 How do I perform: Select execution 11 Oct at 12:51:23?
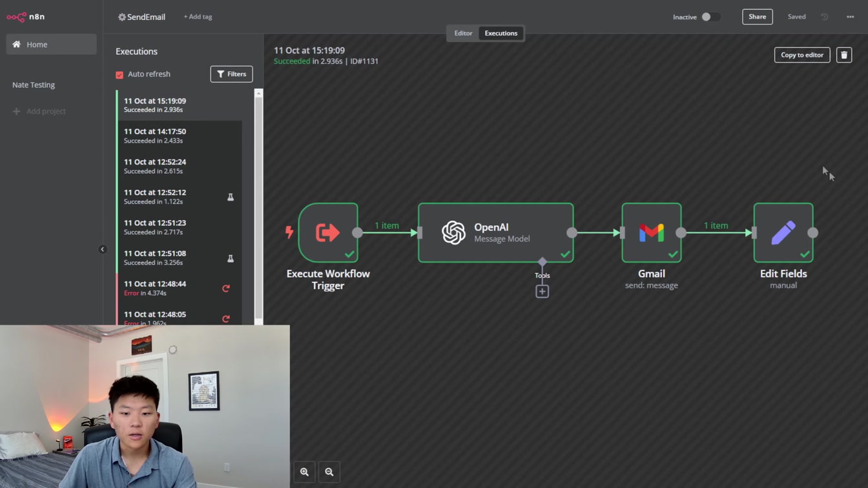(179, 227)
